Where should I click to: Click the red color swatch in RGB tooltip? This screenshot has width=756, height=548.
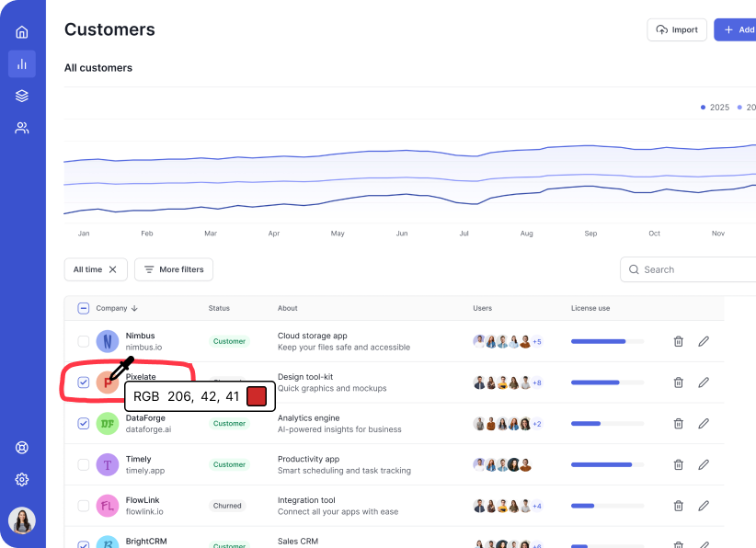tap(257, 396)
